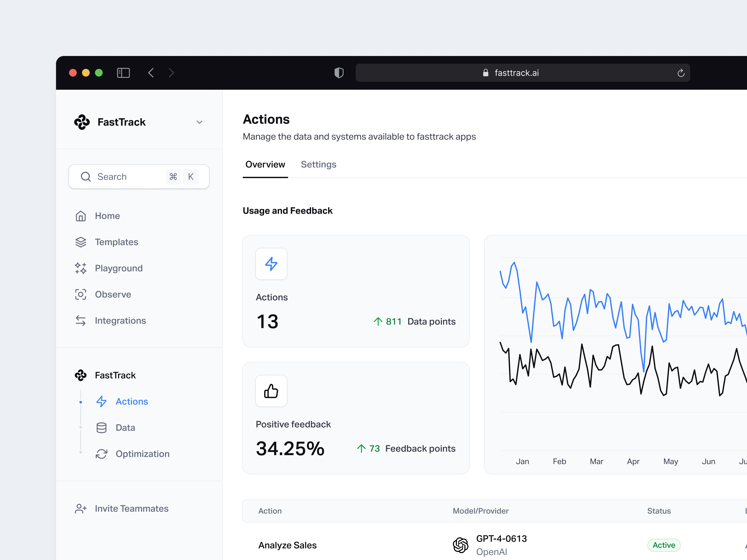
Task: Click the Data database icon under FastTrack
Action: pyautogui.click(x=101, y=427)
